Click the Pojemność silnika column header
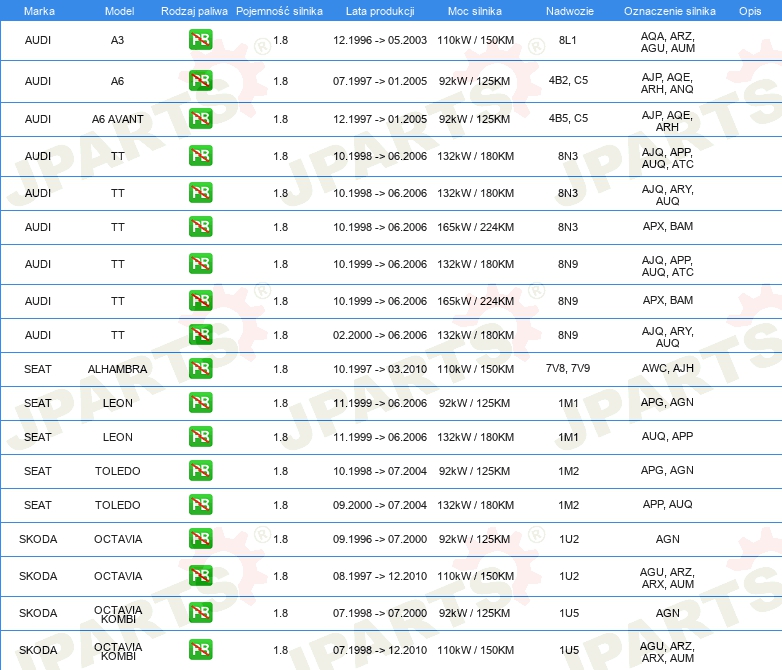 point(279,11)
